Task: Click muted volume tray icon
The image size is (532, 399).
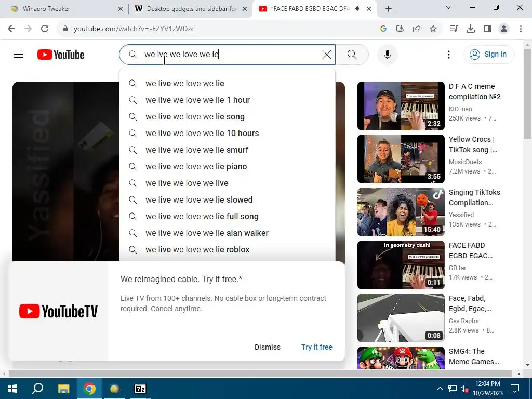Action: click(x=464, y=389)
